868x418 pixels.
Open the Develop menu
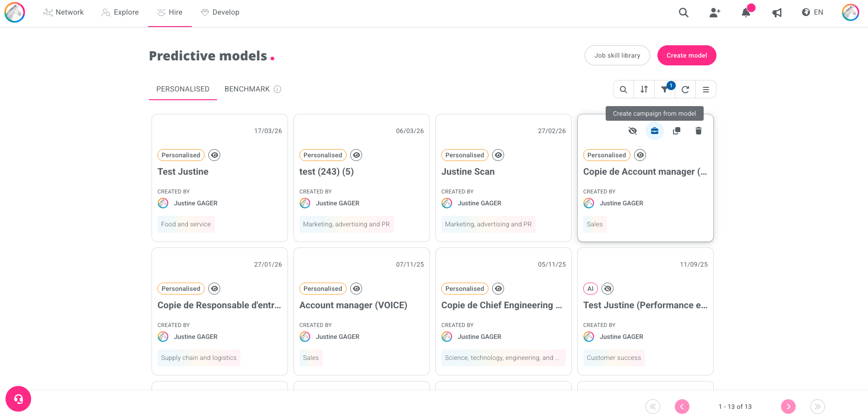pyautogui.click(x=220, y=12)
